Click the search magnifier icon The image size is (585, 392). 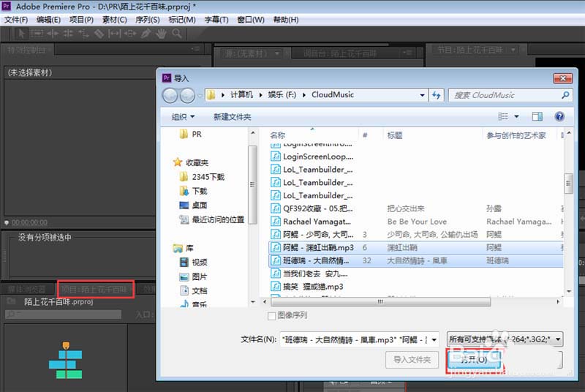coord(565,95)
